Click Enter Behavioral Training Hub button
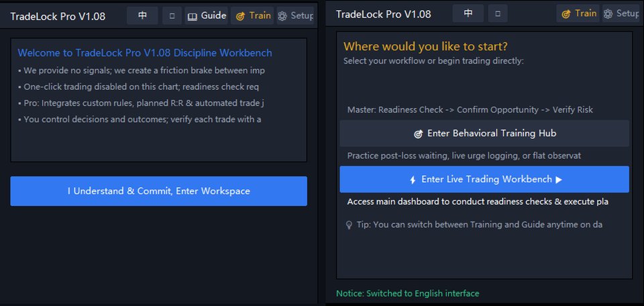The height and width of the screenshot is (306, 644). [484, 134]
